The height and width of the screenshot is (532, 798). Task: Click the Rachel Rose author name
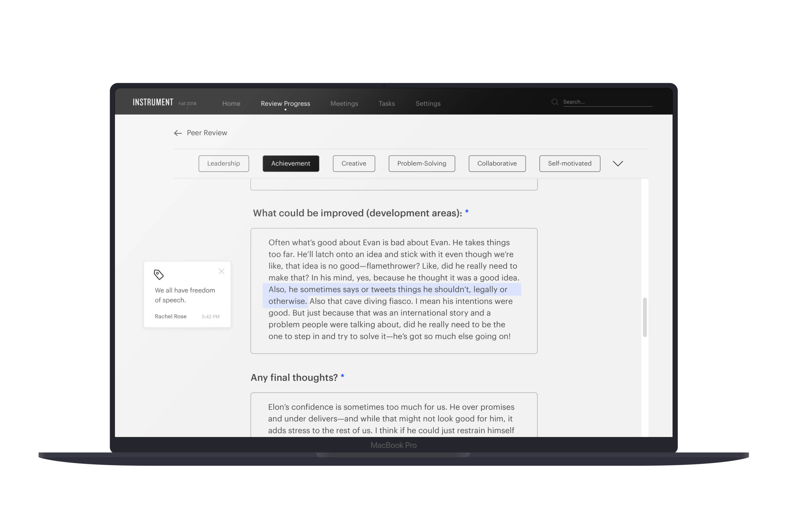(171, 316)
